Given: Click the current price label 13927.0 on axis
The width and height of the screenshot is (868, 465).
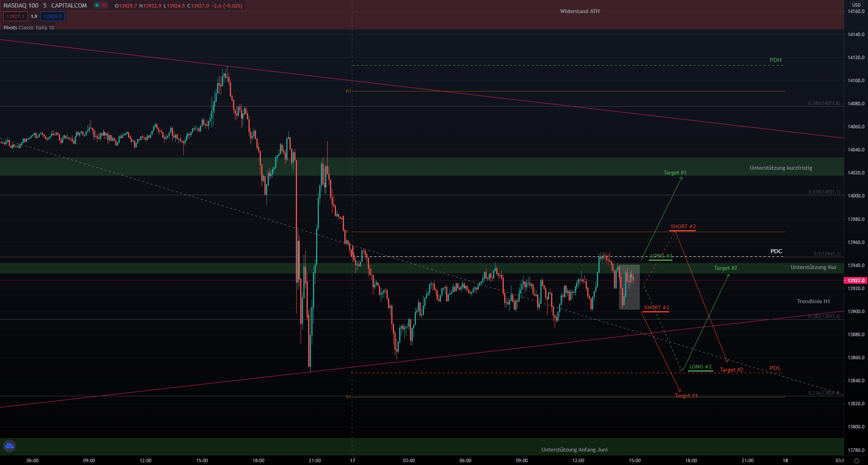Looking at the screenshot, I should (x=855, y=281).
